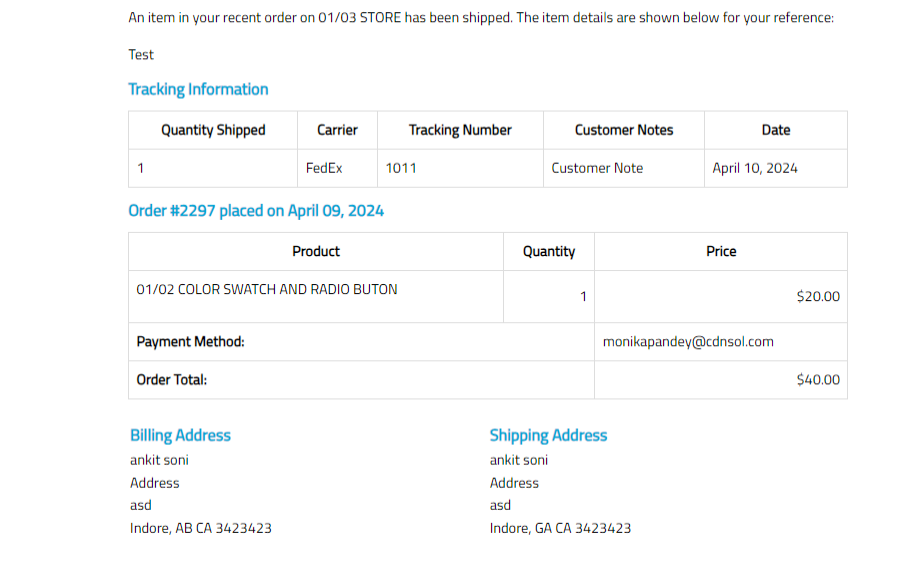Click the Customer Notes column header
The width and height of the screenshot is (902, 577).
(x=624, y=130)
